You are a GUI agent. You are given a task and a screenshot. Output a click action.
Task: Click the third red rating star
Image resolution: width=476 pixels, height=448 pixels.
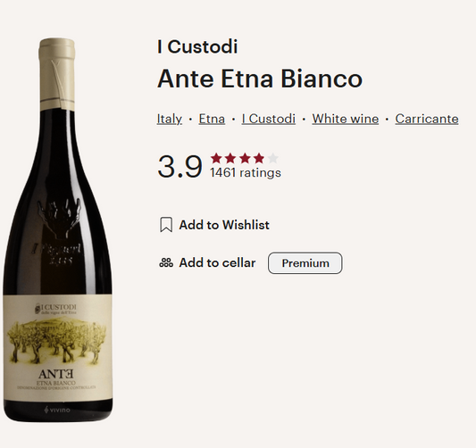click(245, 158)
